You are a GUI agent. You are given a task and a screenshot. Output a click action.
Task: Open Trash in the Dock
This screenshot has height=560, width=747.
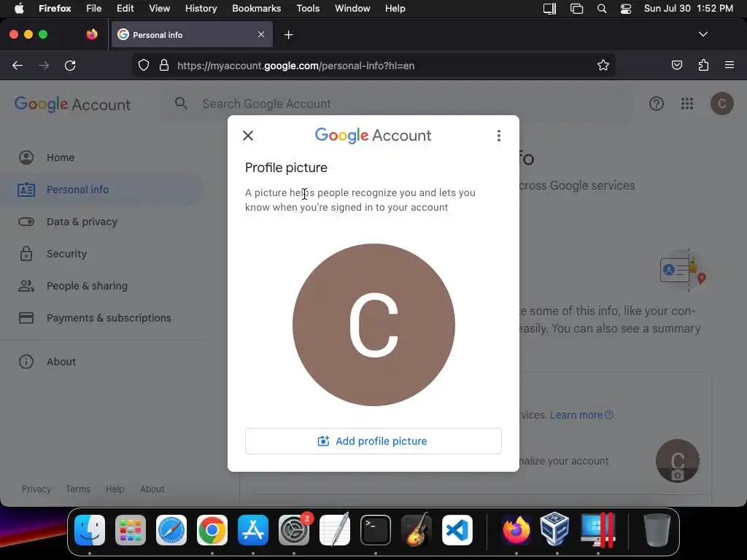coord(657,530)
